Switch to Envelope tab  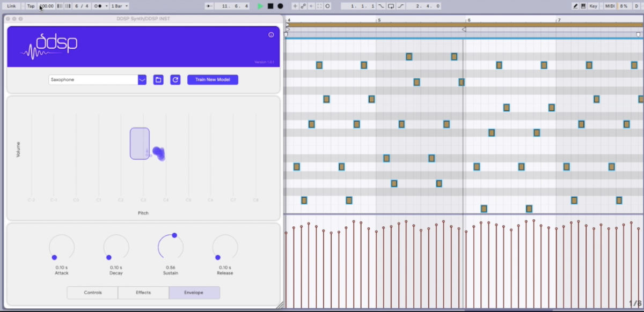click(194, 293)
